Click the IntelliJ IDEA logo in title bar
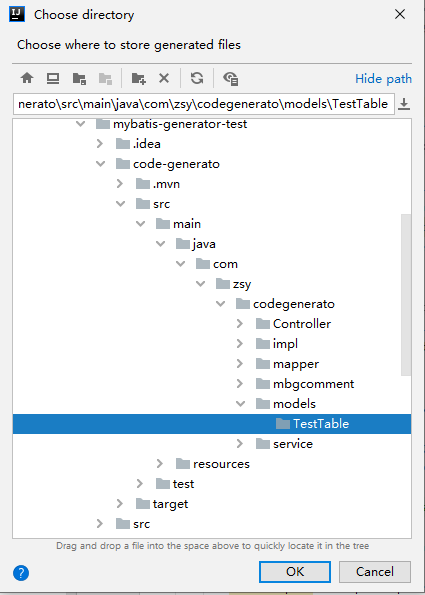Image resolution: width=425 pixels, height=595 pixels. pyautogui.click(x=17, y=14)
